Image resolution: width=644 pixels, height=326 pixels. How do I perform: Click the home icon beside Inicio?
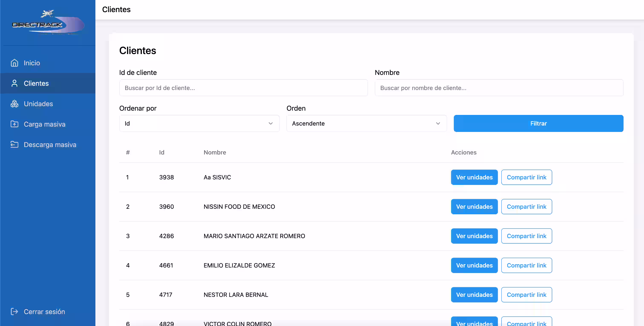14,63
